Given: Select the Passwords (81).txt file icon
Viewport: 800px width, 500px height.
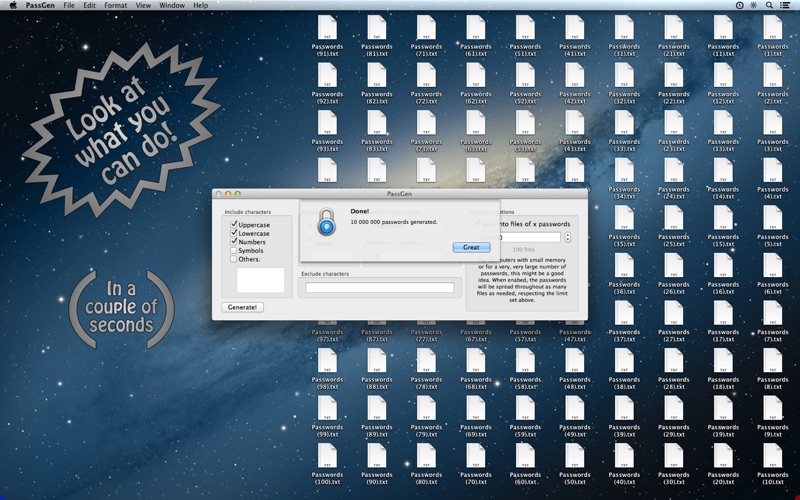Looking at the screenshot, I should click(377, 28).
